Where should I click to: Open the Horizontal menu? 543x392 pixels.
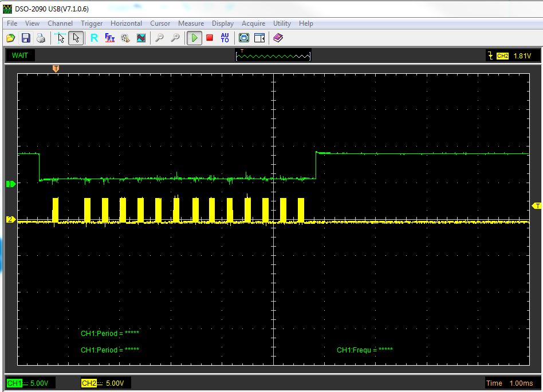coord(127,23)
